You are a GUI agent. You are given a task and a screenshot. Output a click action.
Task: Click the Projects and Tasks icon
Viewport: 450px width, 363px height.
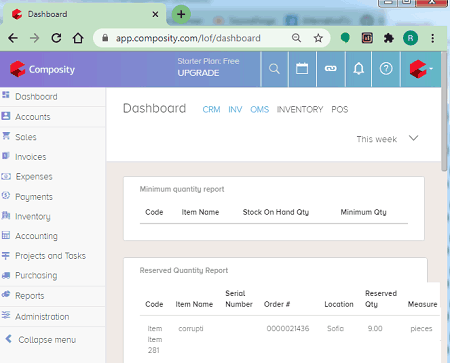pos(6,255)
